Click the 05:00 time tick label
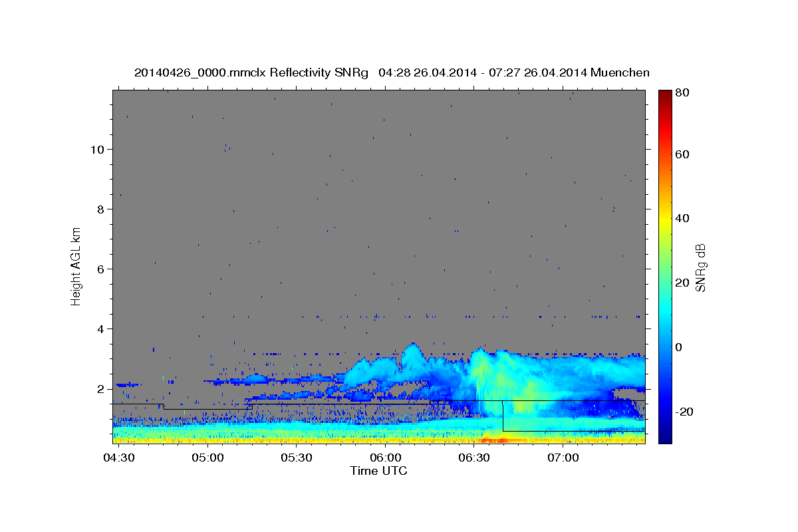 [207, 458]
